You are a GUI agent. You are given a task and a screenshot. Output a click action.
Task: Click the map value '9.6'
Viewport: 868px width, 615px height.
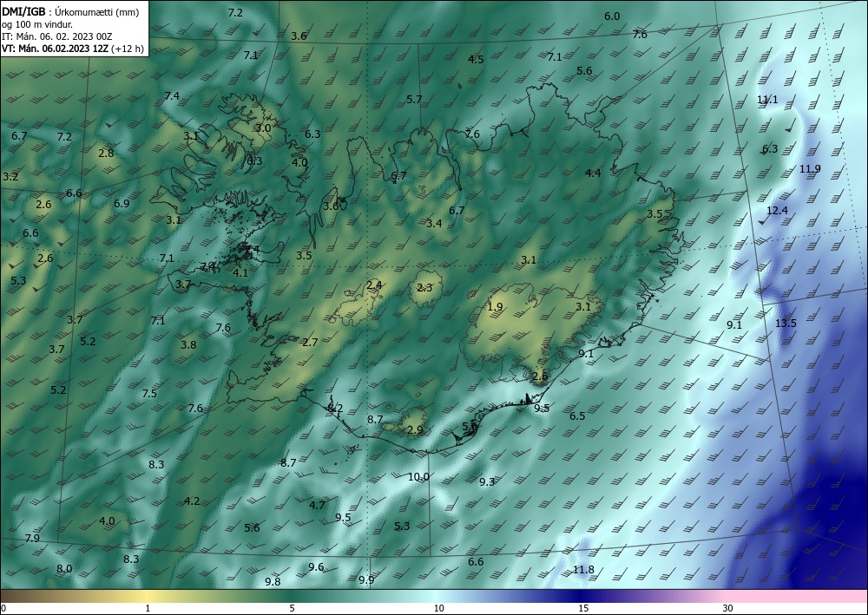[x=316, y=566]
